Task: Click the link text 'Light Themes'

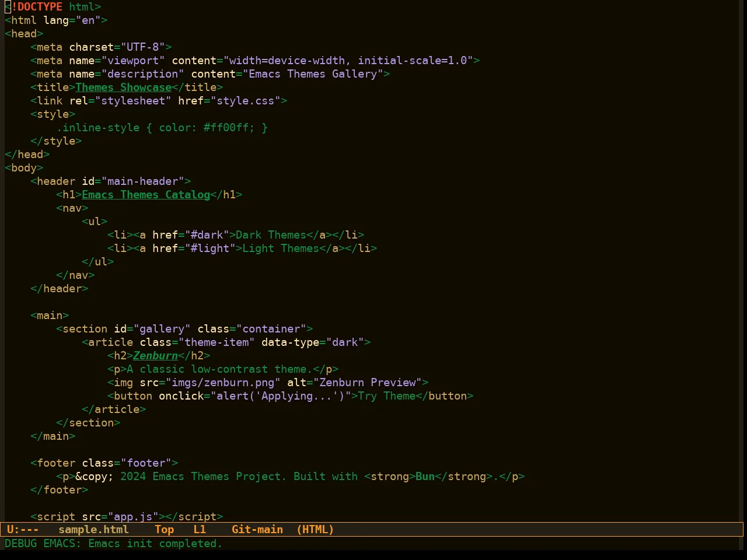Action: [x=281, y=249]
